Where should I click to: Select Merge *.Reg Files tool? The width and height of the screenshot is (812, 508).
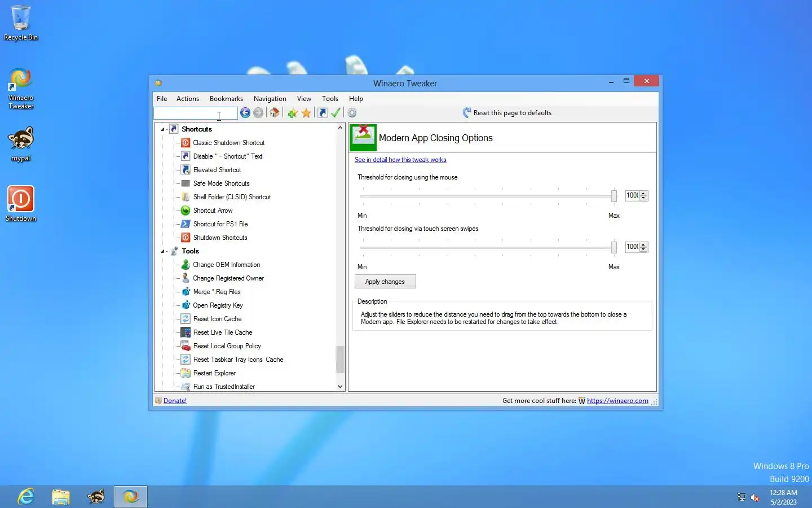(217, 292)
